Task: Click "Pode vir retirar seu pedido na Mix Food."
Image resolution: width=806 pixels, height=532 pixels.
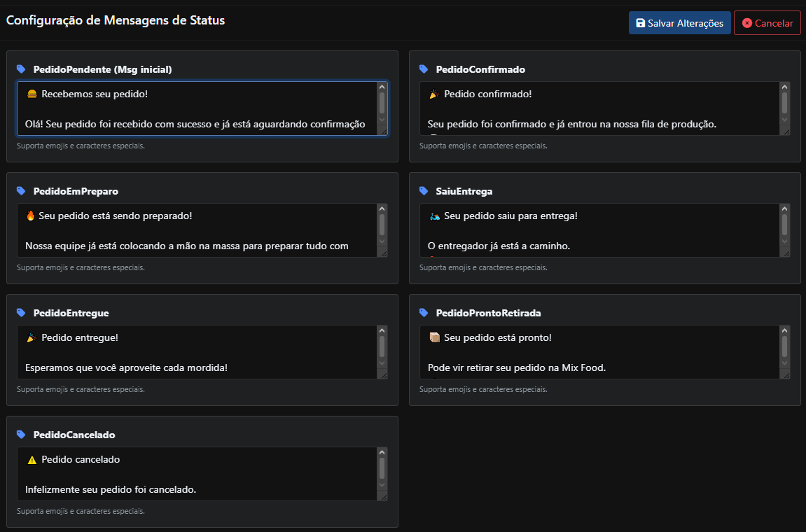Action: click(517, 367)
